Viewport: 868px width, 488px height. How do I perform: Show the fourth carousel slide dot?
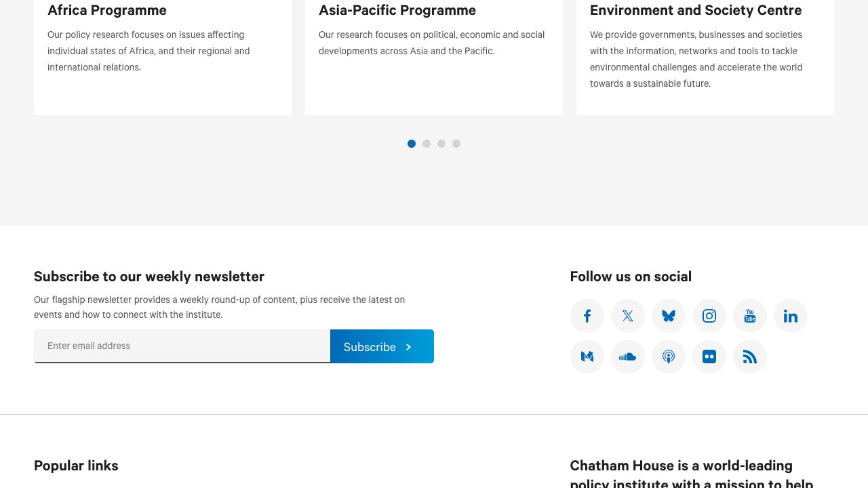point(456,144)
